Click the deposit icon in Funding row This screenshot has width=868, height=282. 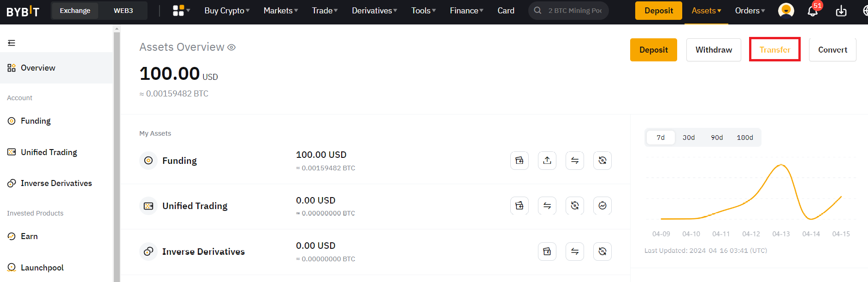pyautogui.click(x=520, y=161)
